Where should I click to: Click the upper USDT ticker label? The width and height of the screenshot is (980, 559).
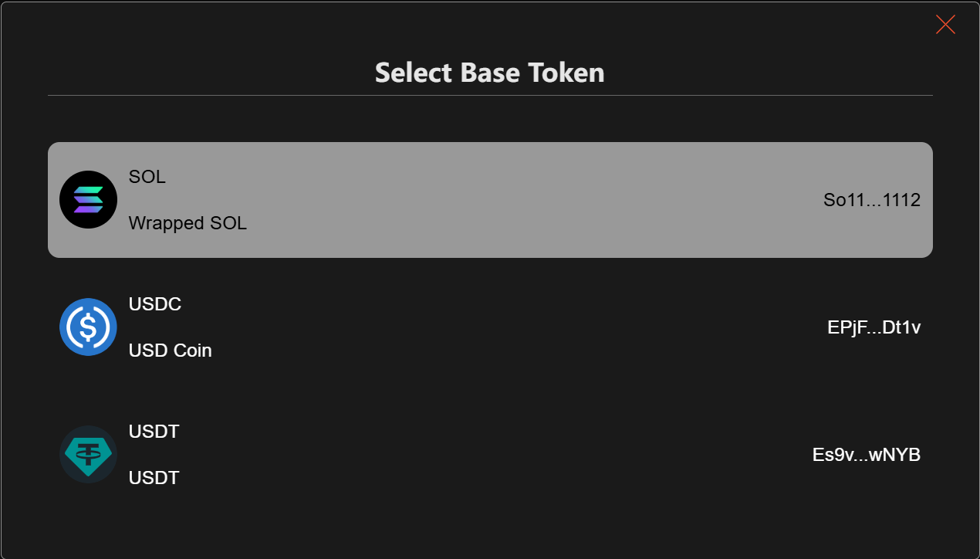[x=154, y=432]
